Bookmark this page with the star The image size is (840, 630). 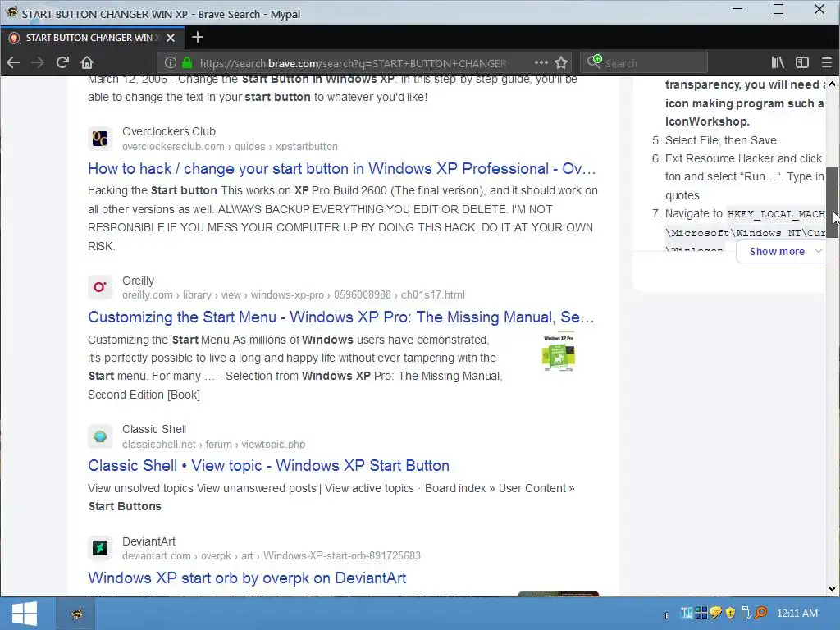point(561,62)
